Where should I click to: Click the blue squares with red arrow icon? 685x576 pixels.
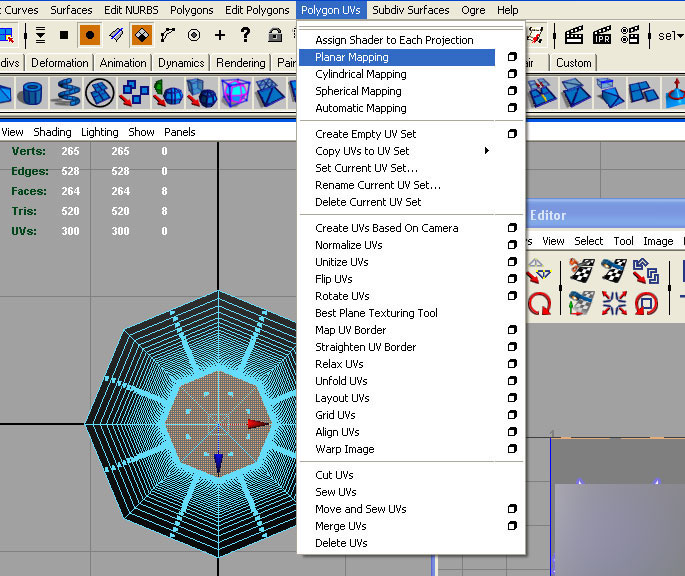coord(134,93)
